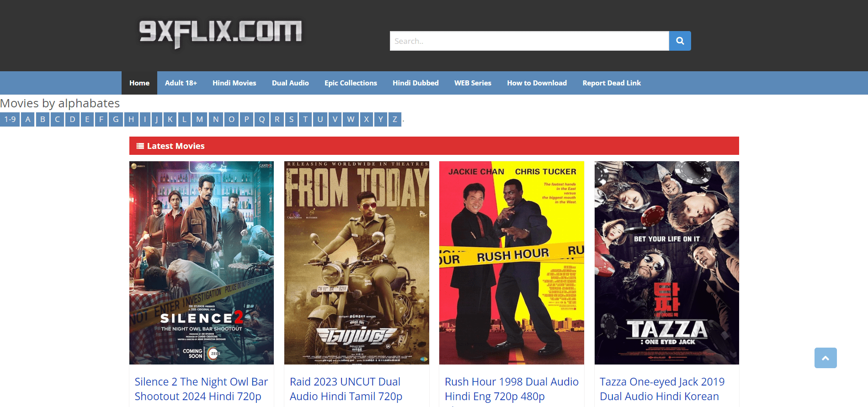Filter movies by letter H

click(x=131, y=119)
